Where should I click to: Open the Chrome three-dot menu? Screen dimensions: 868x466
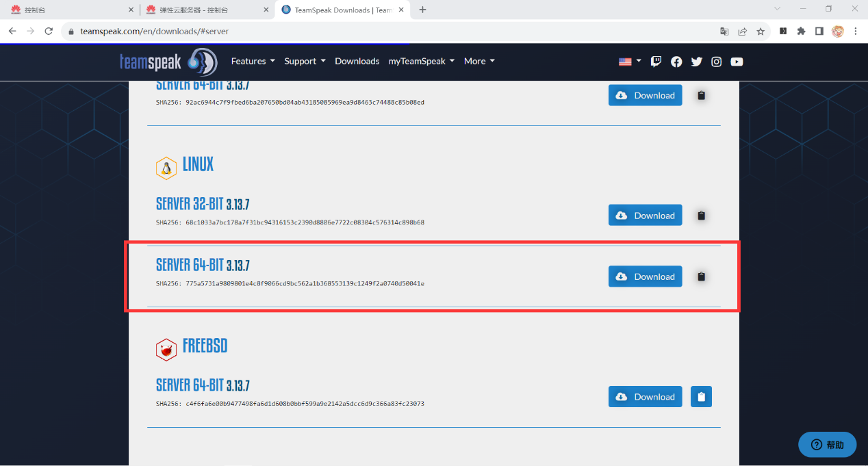[856, 31]
